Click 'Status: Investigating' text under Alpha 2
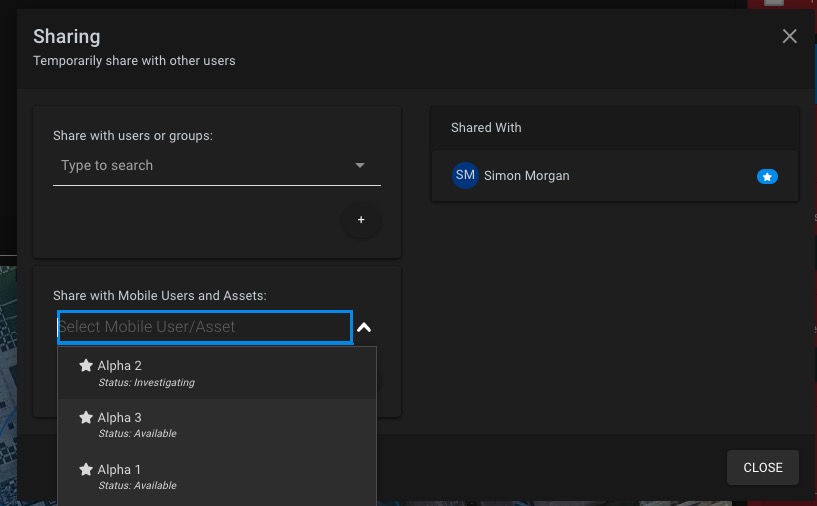The width and height of the screenshot is (817, 506). [146, 382]
